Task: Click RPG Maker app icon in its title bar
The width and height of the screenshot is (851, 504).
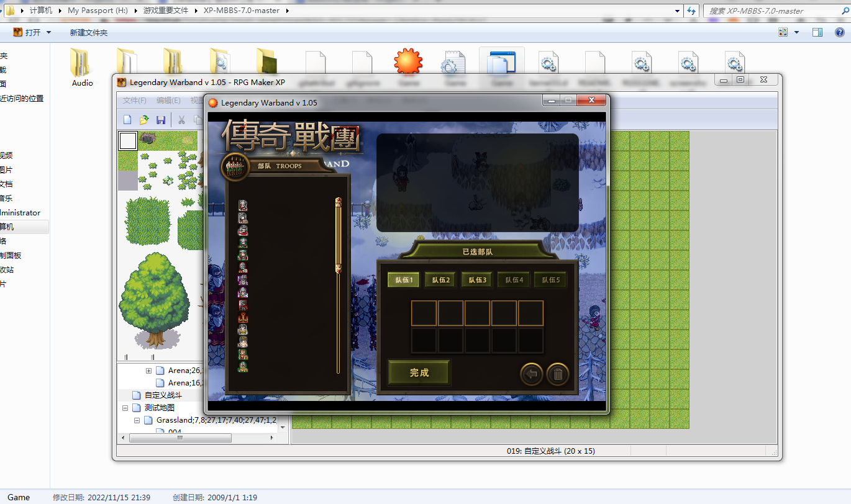Action: tap(122, 82)
